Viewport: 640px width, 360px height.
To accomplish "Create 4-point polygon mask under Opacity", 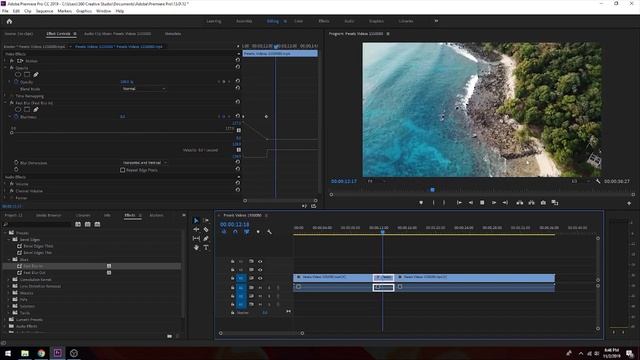I will pyautogui.click(x=27, y=75).
